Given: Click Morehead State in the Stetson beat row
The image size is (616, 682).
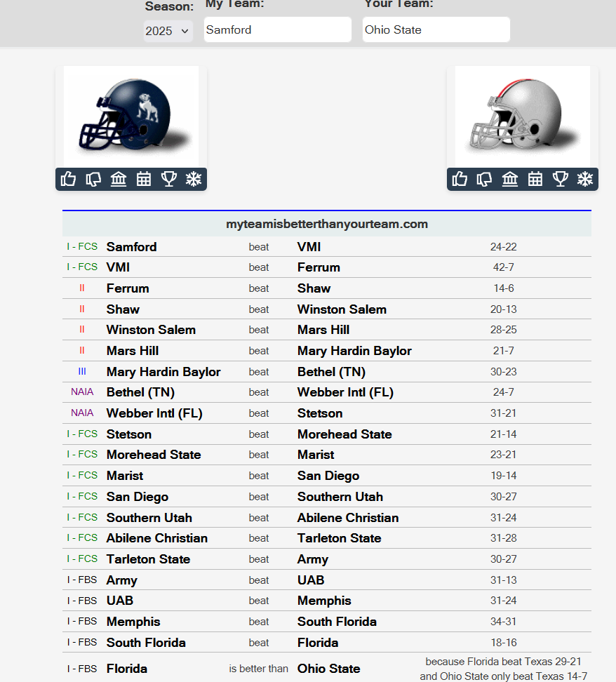Looking at the screenshot, I should coord(344,434).
